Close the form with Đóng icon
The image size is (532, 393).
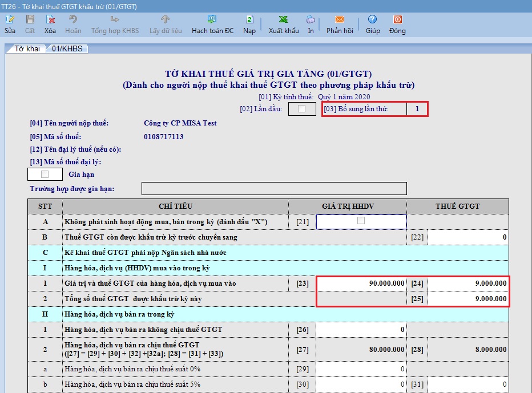(398, 19)
